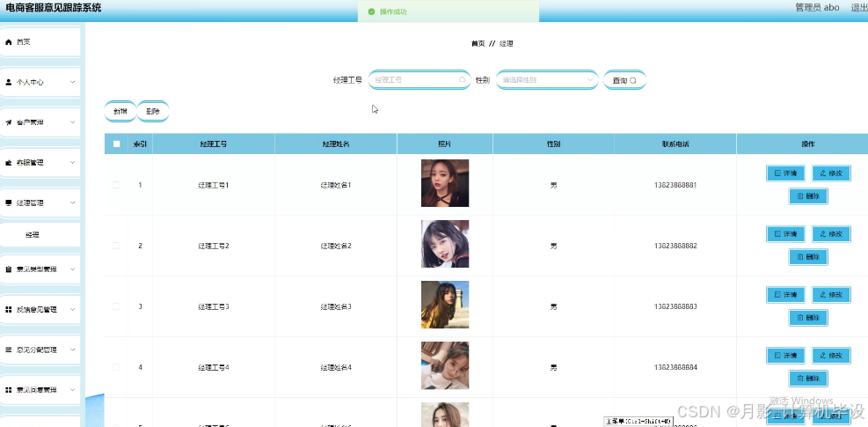Click the monitor icon for 经理管理
The height and width of the screenshot is (427, 868).
[8, 203]
